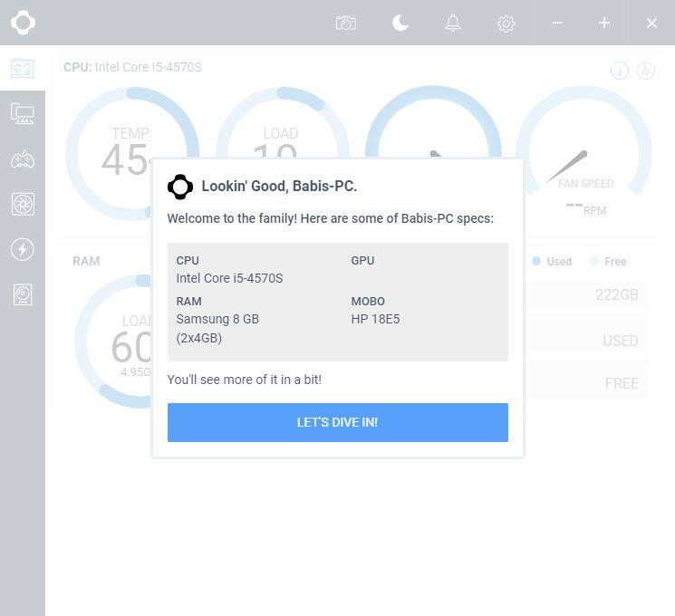Minimize the window with the minus icon

(557, 23)
